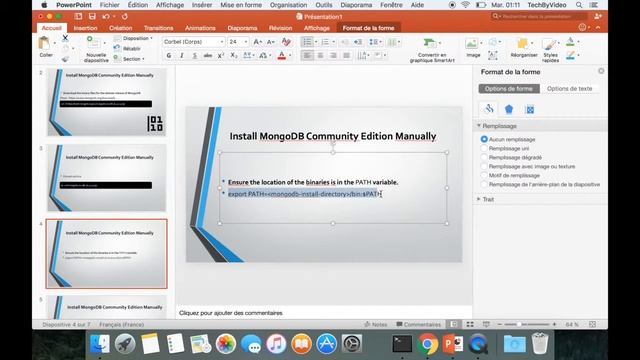The height and width of the screenshot is (360, 640).
Task: Click the Nouvelle diapositive icon
Action: [x=94, y=42]
